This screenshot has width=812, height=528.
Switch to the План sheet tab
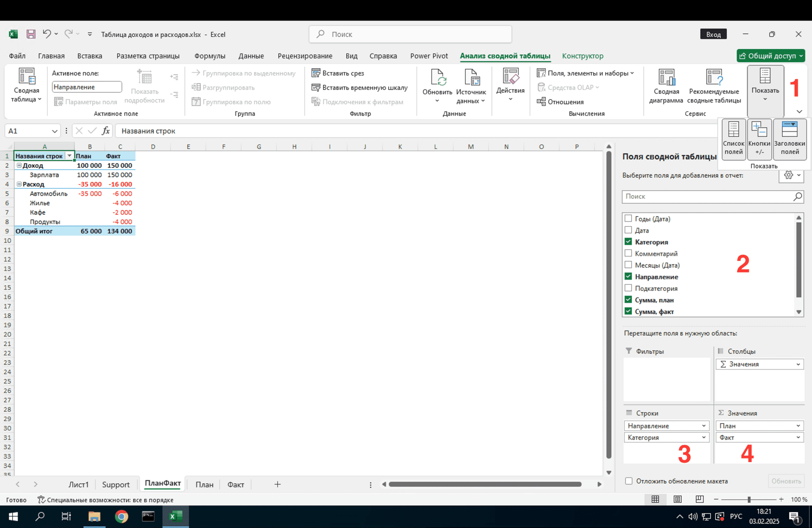204,484
